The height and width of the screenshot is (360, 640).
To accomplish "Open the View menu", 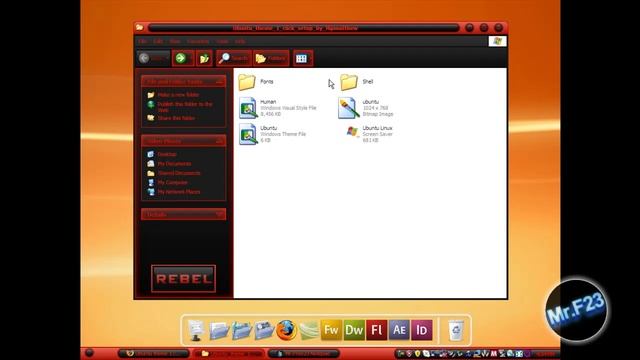I will click(x=175, y=41).
